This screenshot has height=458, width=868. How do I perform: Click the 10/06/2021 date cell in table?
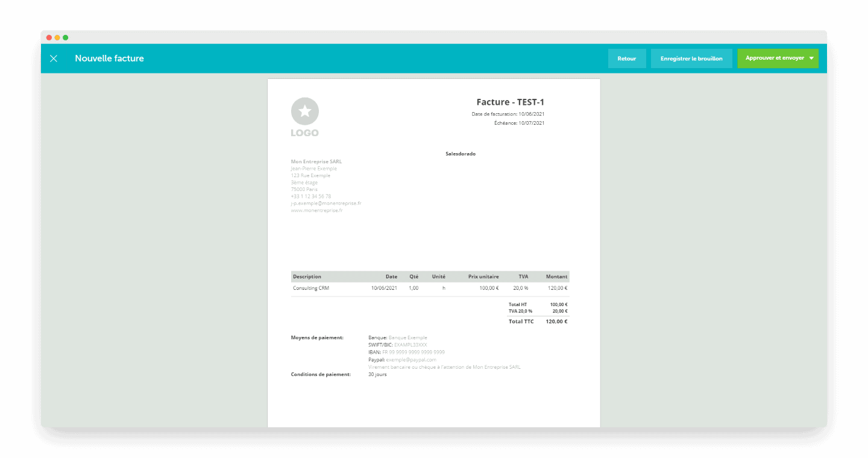(x=384, y=288)
